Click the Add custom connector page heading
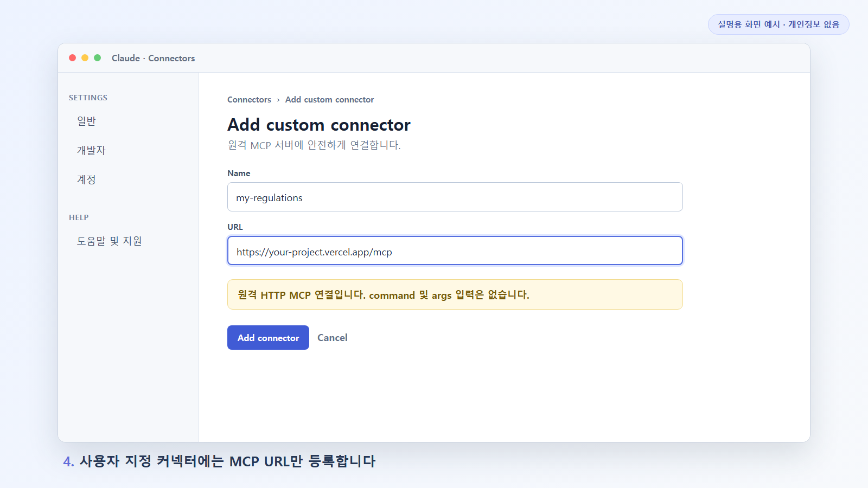 click(x=319, y=125)
